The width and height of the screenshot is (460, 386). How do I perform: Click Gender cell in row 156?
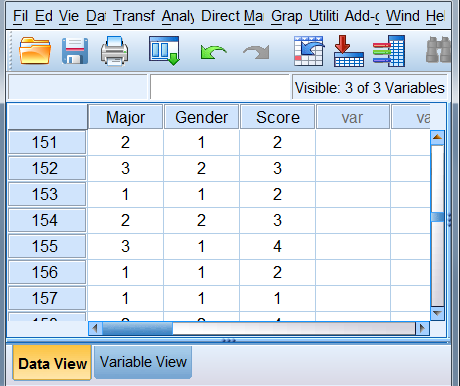click(201, 272)
